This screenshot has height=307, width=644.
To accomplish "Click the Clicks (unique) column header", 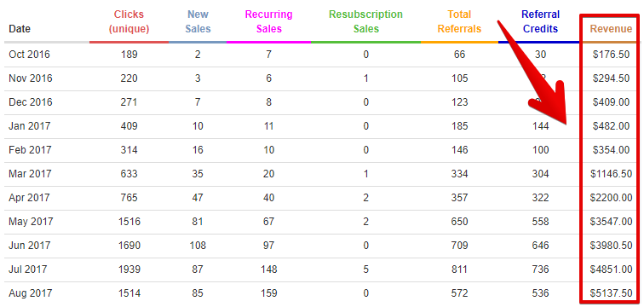I will 129,22.
